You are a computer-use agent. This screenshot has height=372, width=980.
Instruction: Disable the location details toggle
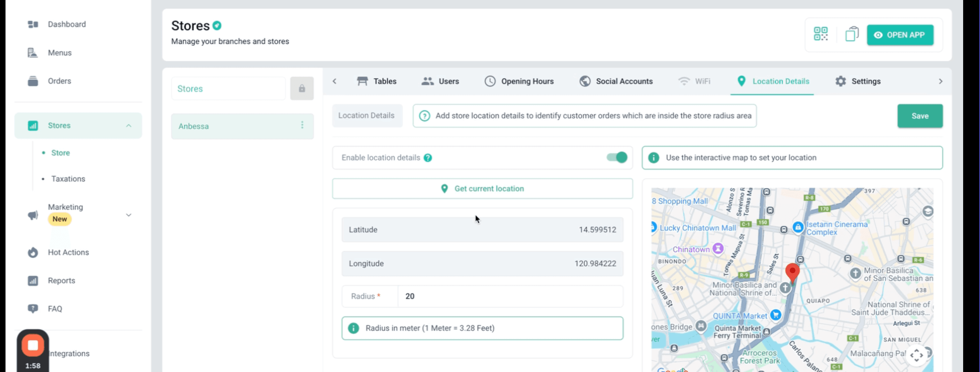(617, 158)
